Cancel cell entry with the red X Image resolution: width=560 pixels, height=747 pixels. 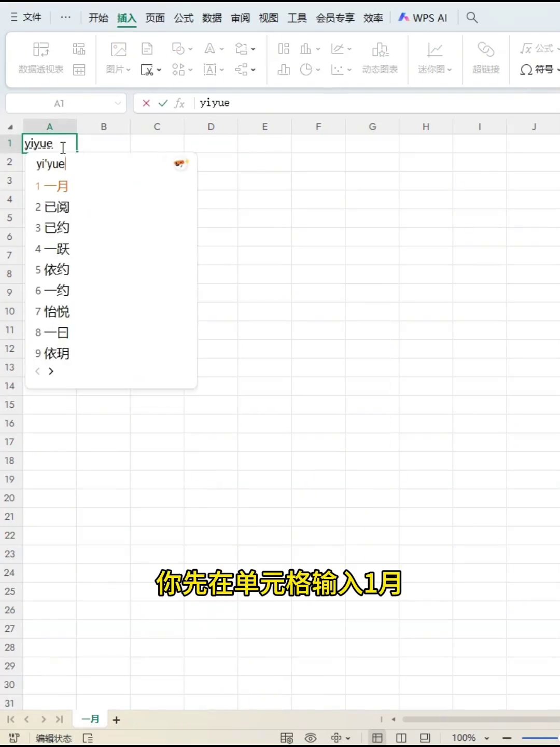coord(146,103)
